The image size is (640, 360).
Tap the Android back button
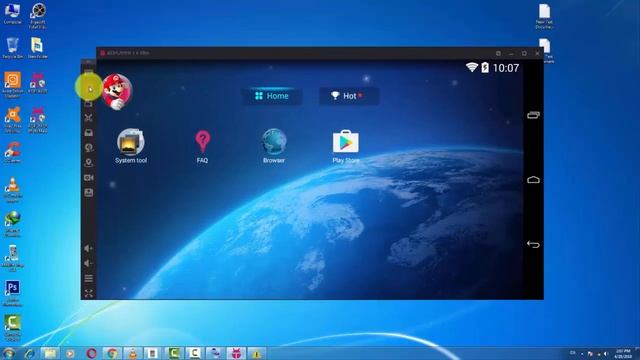coord(533,244)
